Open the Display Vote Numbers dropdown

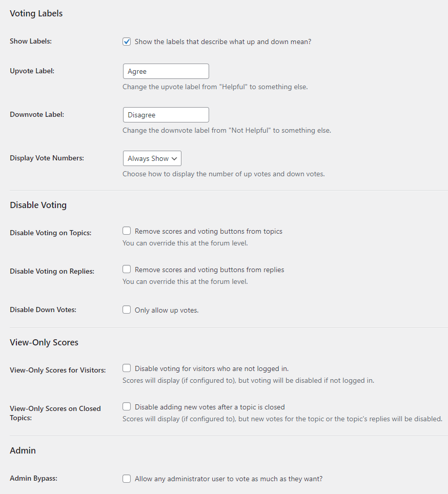click(x=152, y=158)
